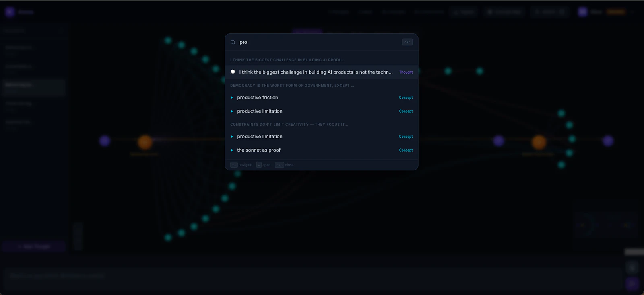Click the "DEMOCRACY IS THE WORST FORM" group header
This screenshot has width=644, height=295.
pyautogui.click(x=292, y=86)
